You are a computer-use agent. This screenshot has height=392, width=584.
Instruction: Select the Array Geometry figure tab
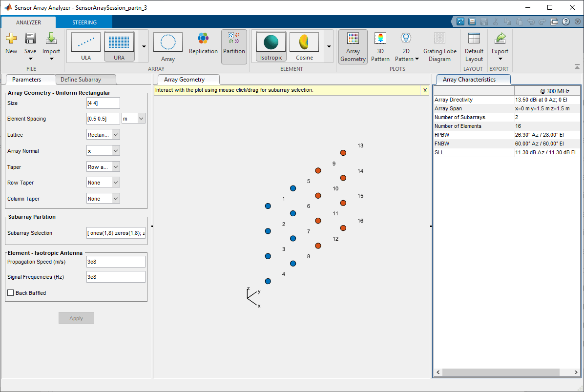(185, 79)
